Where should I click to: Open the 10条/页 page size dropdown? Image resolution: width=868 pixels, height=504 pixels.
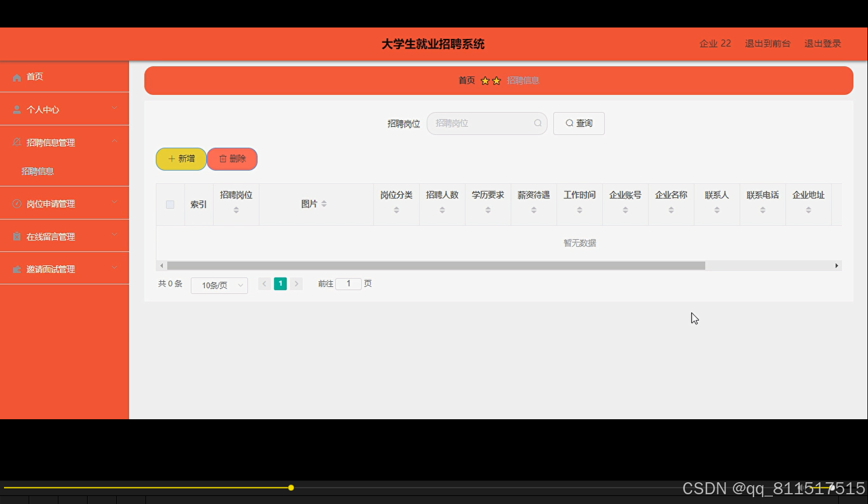(219, 285)
